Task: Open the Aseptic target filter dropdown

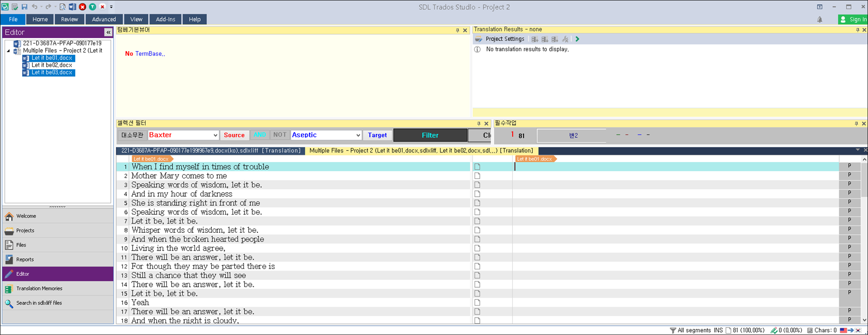Action: (x=358, y=135)
